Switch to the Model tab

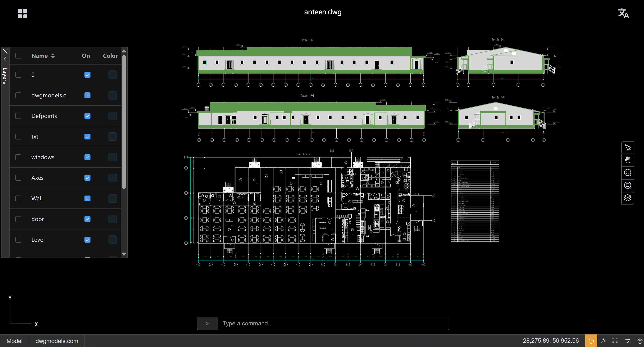[14, 341]
